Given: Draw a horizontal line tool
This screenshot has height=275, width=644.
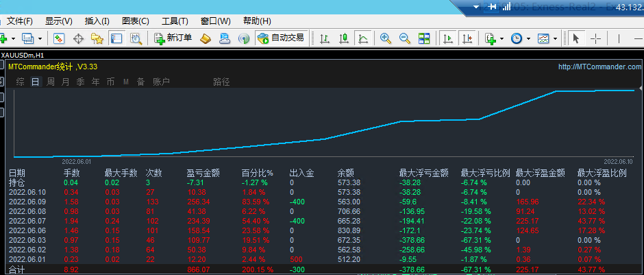Looking at the screenshot, I should point(639,38).
